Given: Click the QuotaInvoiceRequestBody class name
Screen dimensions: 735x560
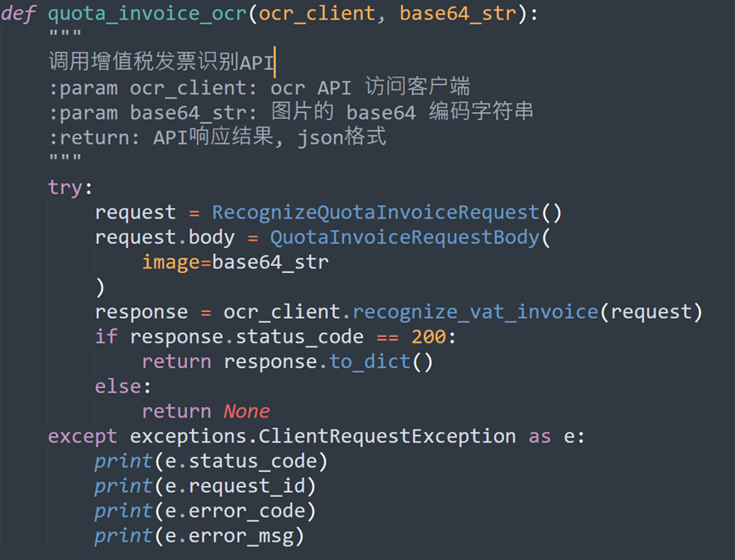Looking at the screenshot, I should (x=404, y=237).
